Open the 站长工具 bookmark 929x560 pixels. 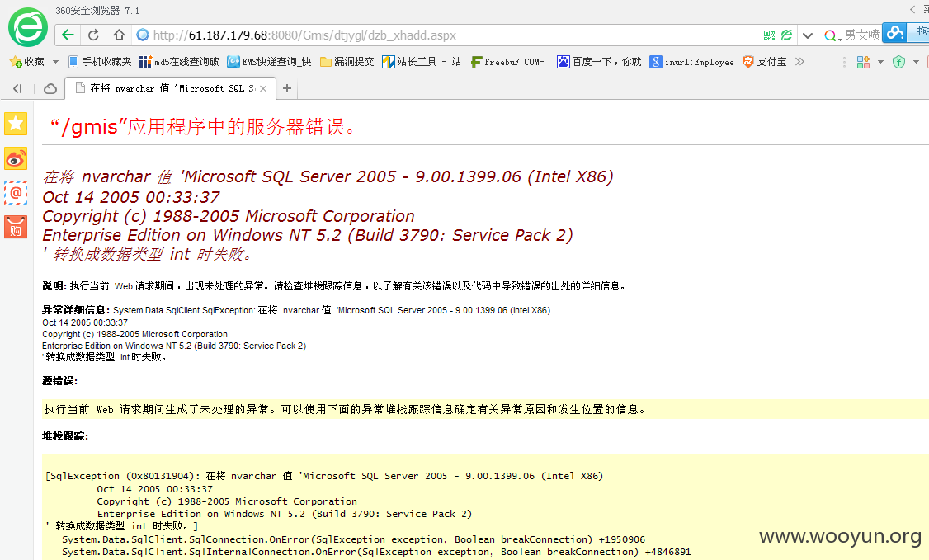coord(422,62)
